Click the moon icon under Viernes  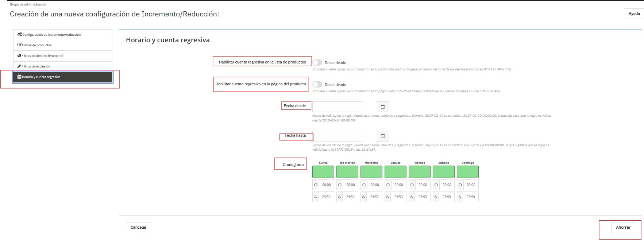tap(412, 197)
